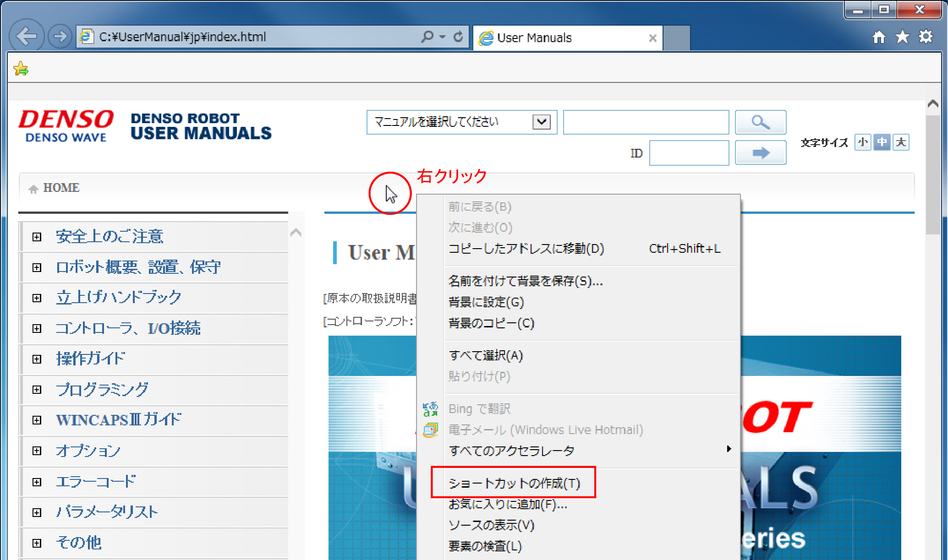The image size is (948, 560).
Task: Click the HOME breadcrumb link
Action: click(x=61, y=188)
